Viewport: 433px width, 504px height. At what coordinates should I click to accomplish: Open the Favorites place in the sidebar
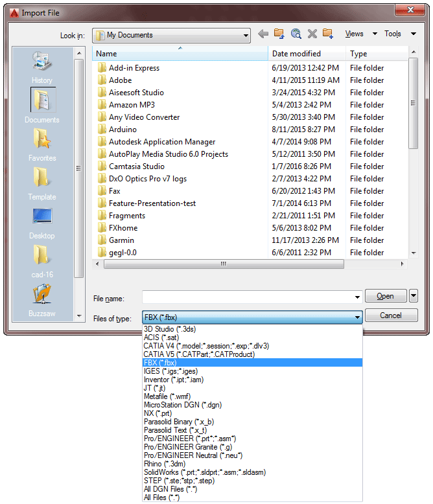point(42,144)
